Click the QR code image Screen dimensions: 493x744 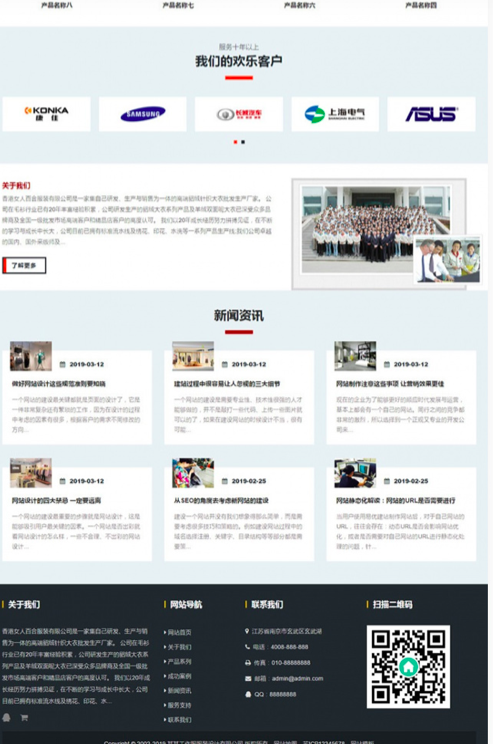(x=408, y=666)
